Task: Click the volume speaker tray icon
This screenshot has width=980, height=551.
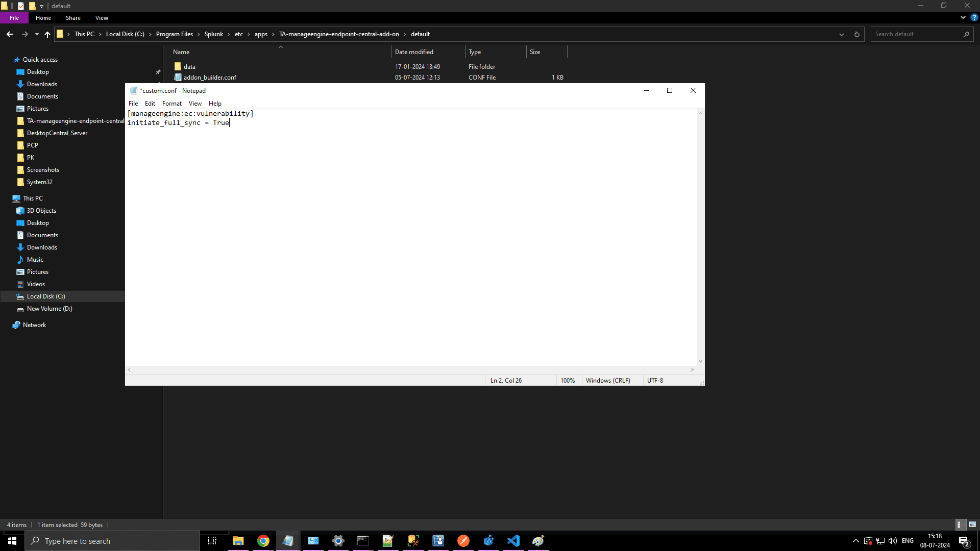Action: tap(893, 541)
